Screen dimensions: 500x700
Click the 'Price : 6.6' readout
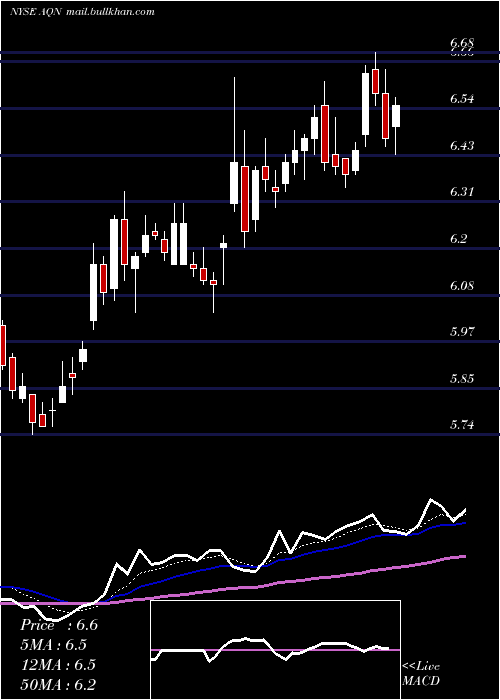59,625
